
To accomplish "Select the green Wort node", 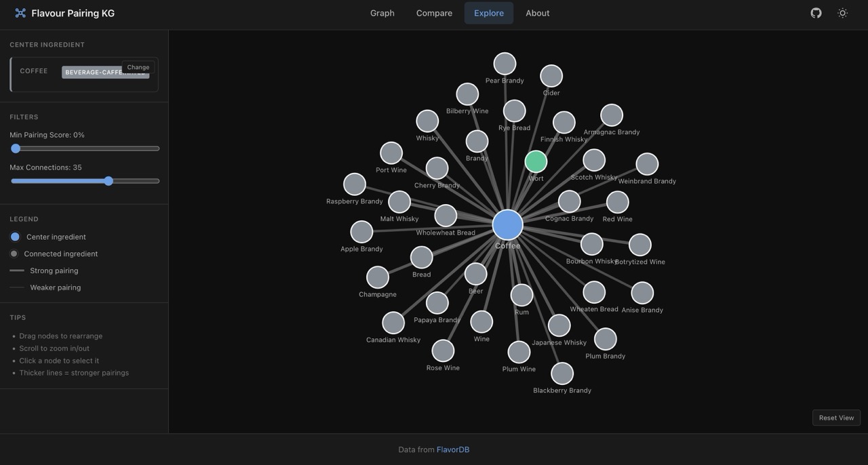I will pos(535,161).
